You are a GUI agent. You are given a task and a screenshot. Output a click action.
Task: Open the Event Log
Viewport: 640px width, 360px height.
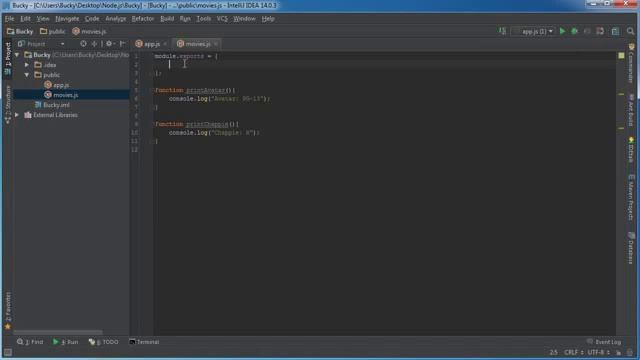click(x=604, y=342)
